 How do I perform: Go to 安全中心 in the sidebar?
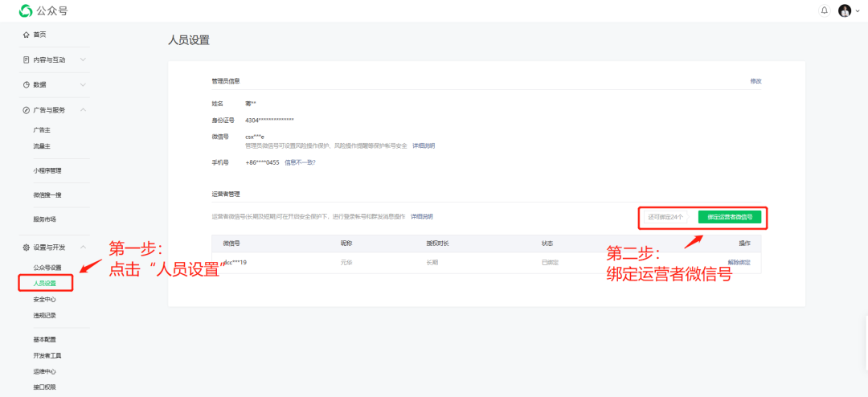45,299
